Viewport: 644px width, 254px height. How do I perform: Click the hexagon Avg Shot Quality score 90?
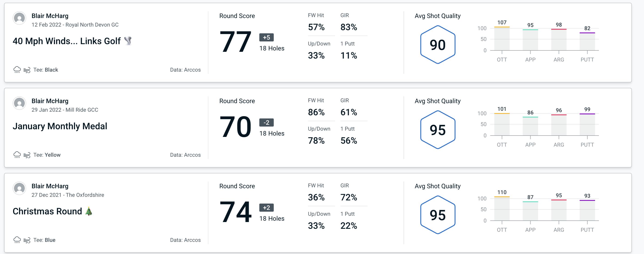point(436,43)
